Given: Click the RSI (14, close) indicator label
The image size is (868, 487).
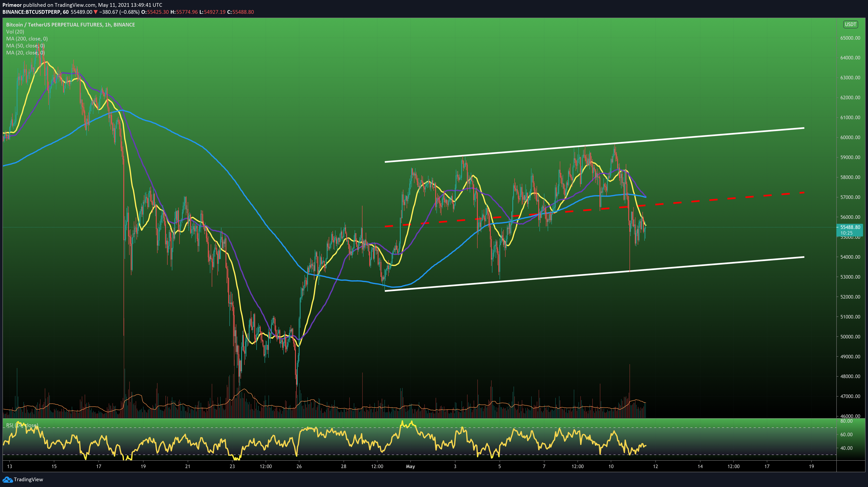Looking at the screenshot, I should click(x=22, y=425).
